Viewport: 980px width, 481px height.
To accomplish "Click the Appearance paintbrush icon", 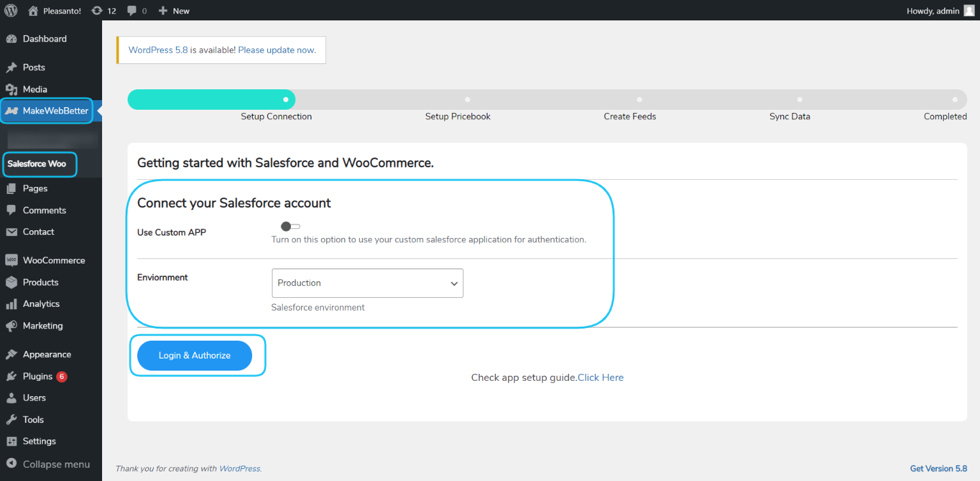I will click(11, 355).
